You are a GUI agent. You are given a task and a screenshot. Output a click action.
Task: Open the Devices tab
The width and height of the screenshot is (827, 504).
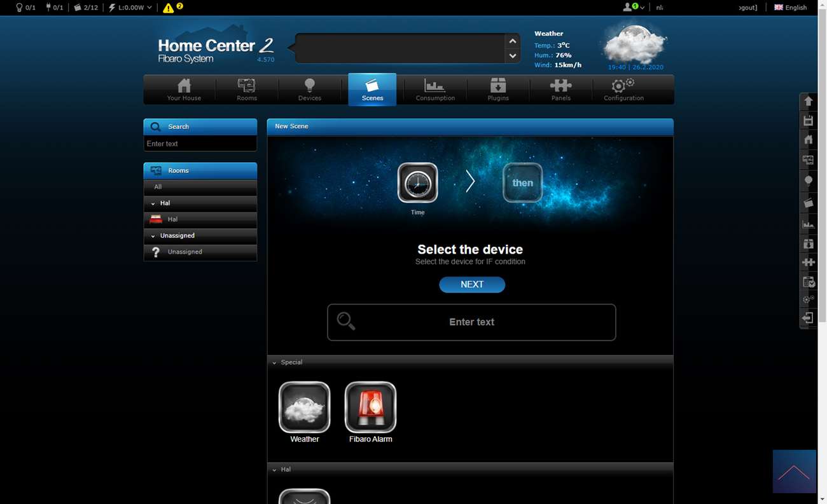point(309,90)
